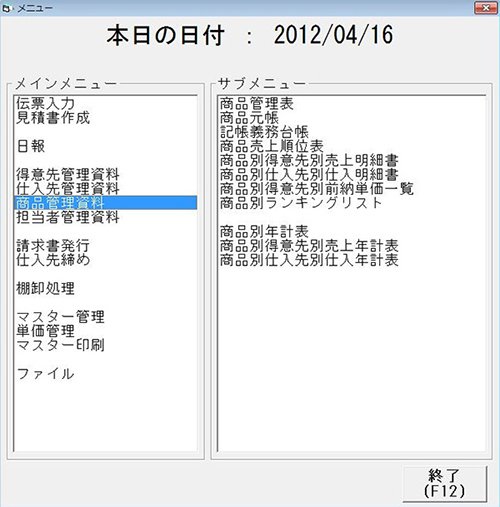Screen dimensions: 500x507
Task: Click the 終了 (F12) button
Action: 445,483
